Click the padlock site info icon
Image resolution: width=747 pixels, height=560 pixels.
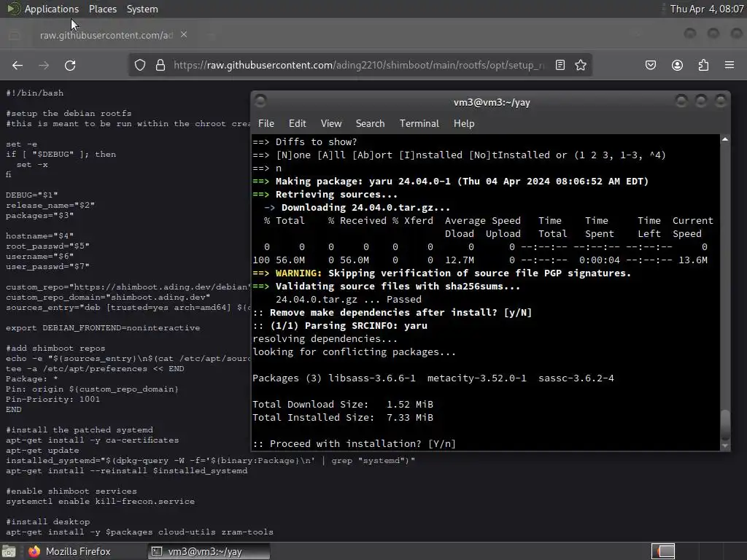[160, 65]
